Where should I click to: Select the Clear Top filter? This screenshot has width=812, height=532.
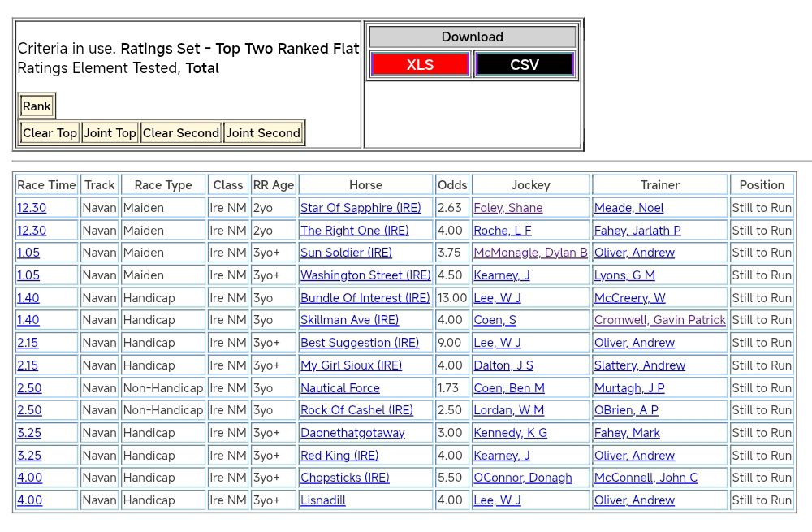coord(50,133)
